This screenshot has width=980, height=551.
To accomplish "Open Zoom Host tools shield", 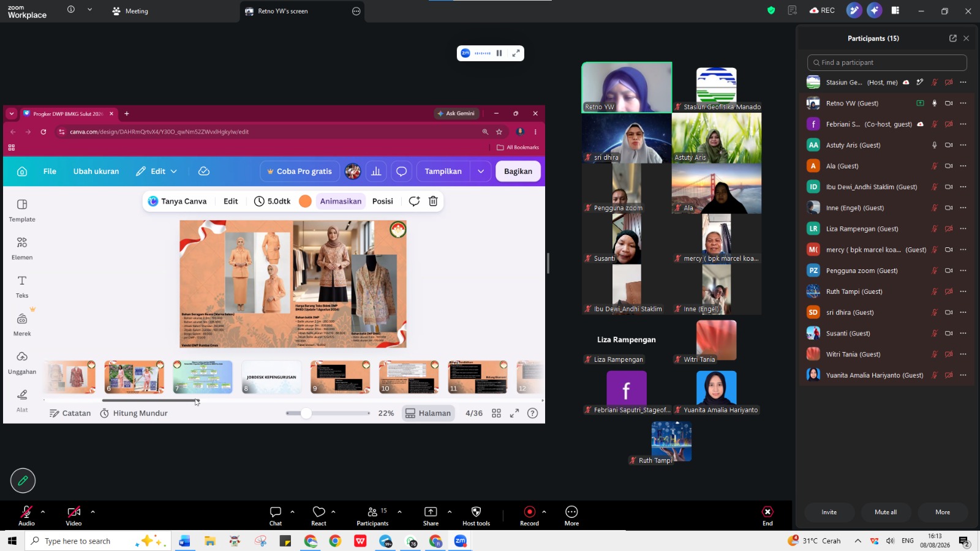I will pos(476,515).
